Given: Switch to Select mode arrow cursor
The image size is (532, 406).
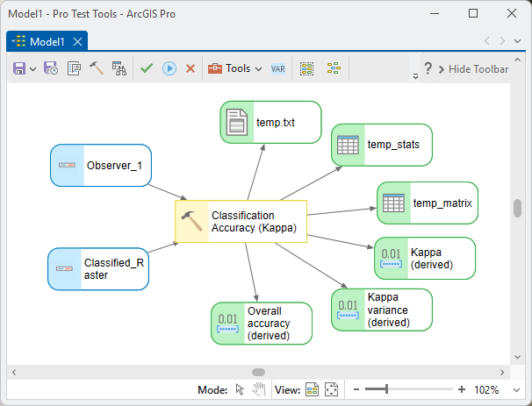Looking at the screenshot, I should point(240,389).
